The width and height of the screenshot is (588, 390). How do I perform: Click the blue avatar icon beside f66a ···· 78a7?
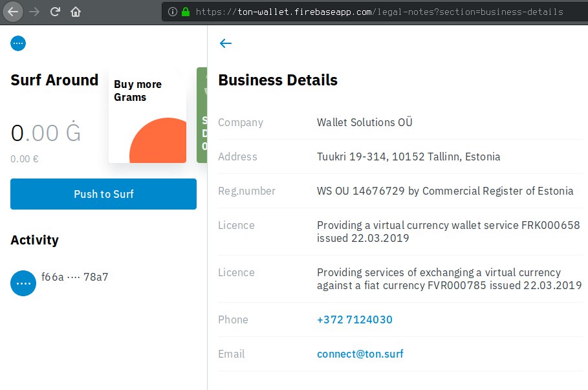(23, 283)
